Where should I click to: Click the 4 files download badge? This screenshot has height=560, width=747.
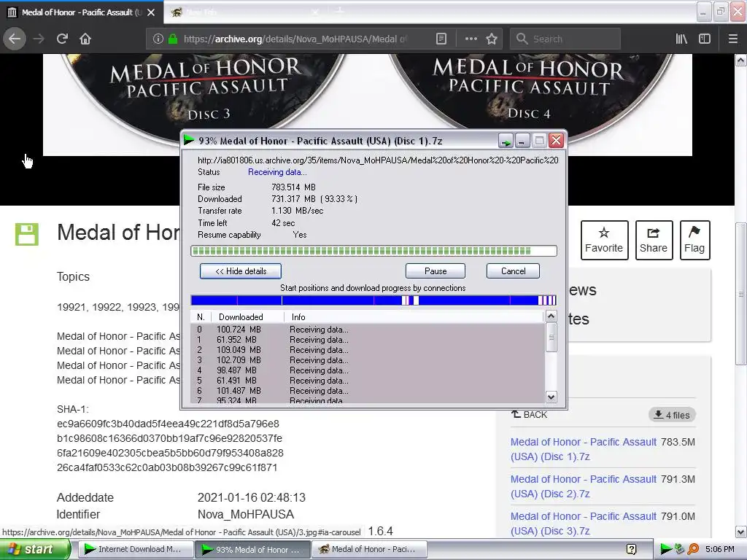(x=672, y=415)
